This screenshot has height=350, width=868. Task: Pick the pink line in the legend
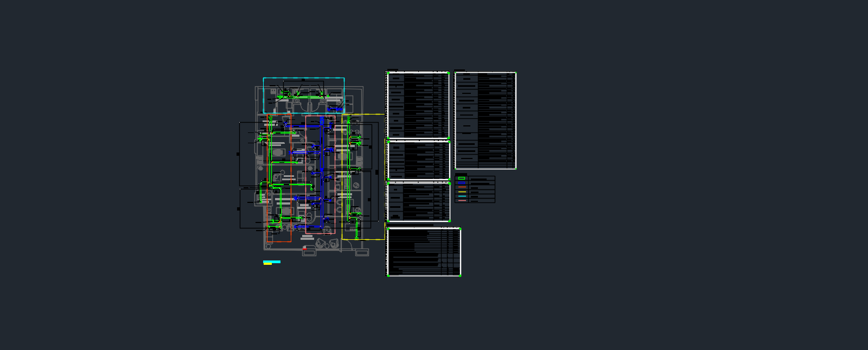tap(462, 200)
